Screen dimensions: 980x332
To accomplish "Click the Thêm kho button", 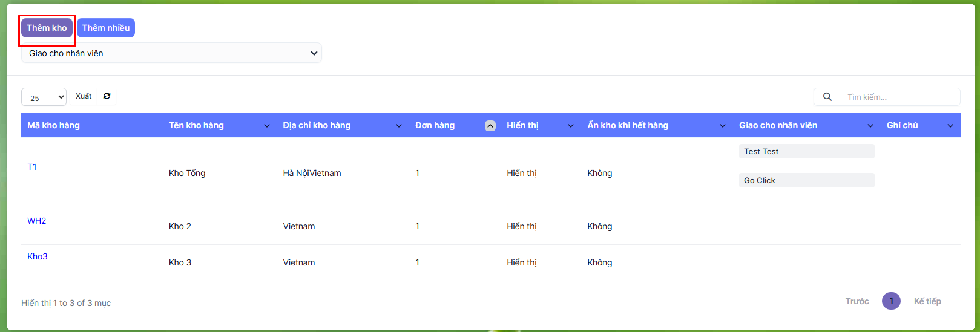I will pyautogui.click(x=47, y=28).
